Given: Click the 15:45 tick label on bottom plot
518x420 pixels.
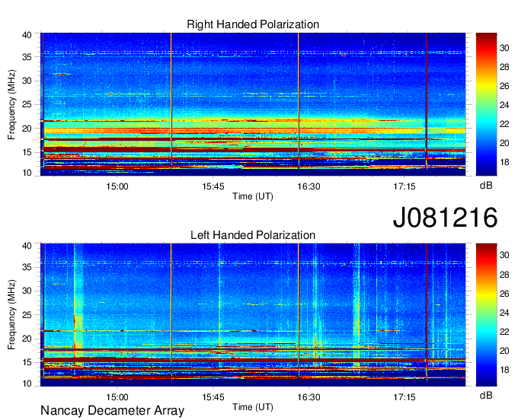Looking at the screenshot, I should point(213,397).
